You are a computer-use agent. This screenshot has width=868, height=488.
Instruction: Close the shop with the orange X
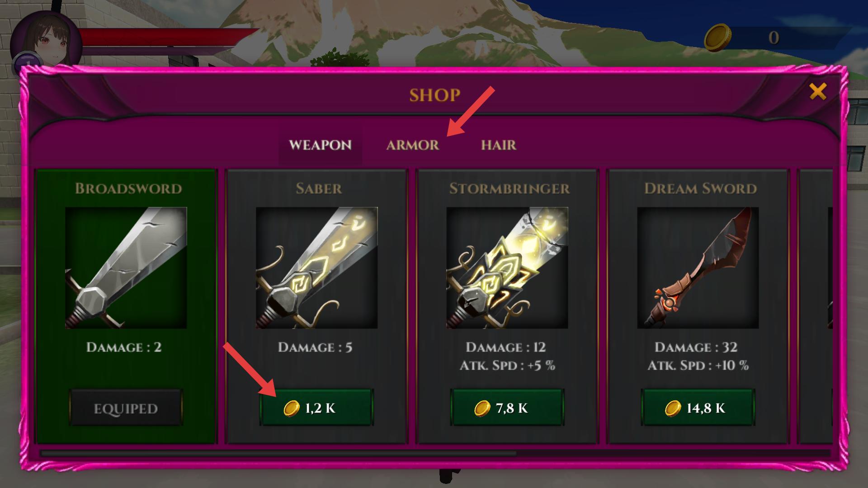point(818,92)
